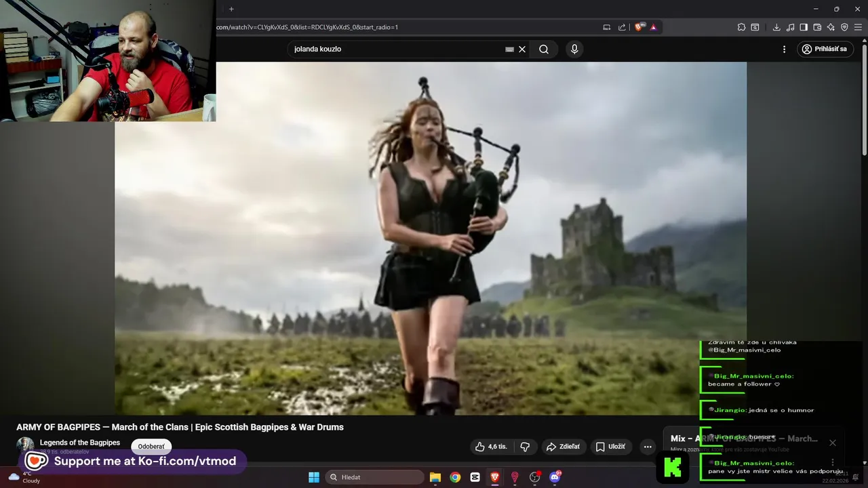
Task: Click the video player to pause
Action: [x=431, y=238]
